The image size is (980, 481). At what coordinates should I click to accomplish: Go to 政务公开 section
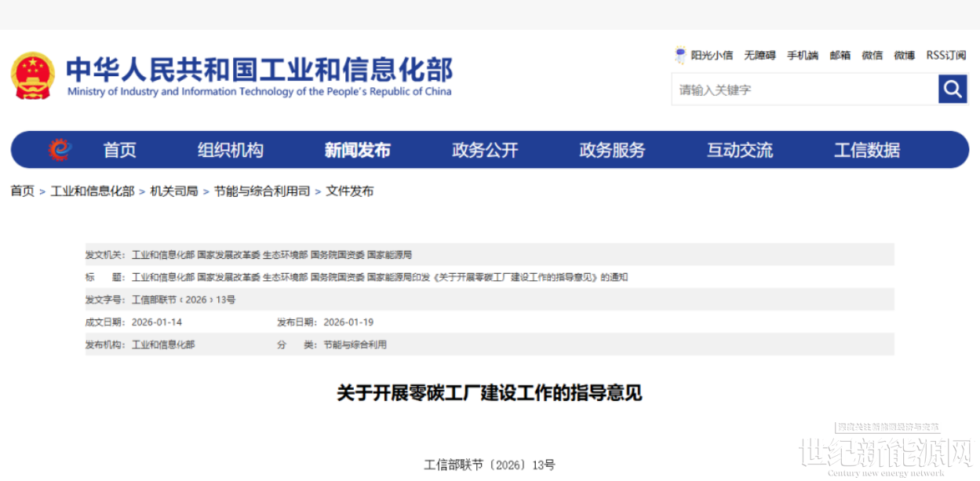point(485,150)
